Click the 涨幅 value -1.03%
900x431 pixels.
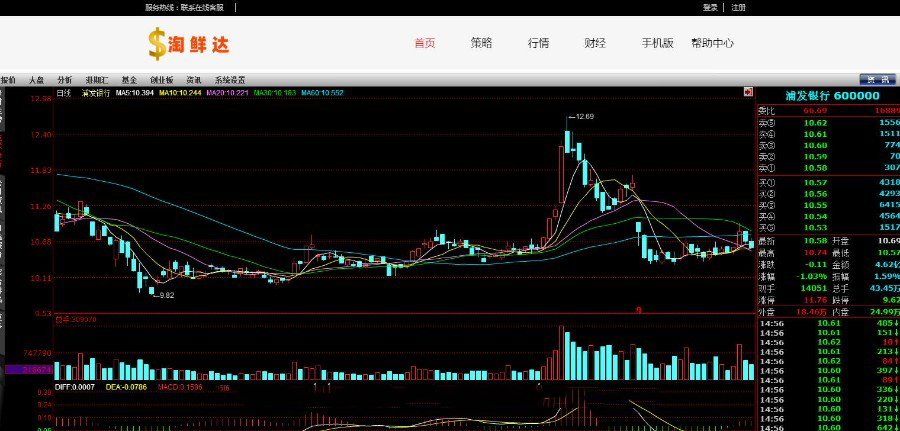[x=812, y=277]
